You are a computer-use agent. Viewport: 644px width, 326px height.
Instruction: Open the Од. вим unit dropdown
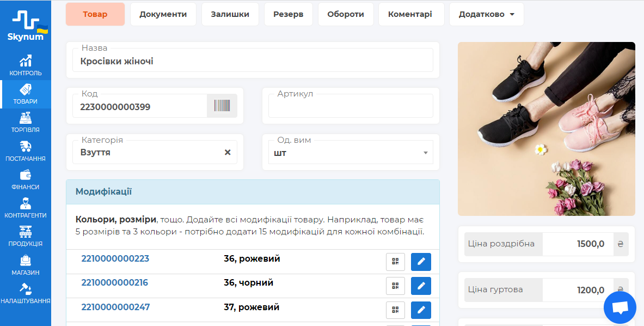[351, 153]
